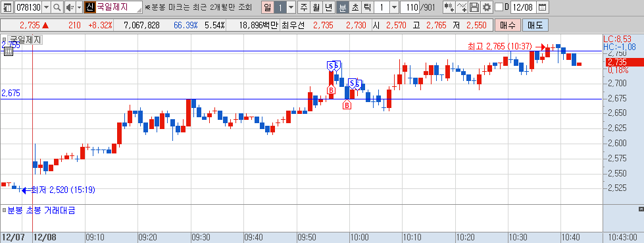This screenshot has height=243, width=644.
Task: Select the tick (틱) chart tab
Action: [367, 7]
